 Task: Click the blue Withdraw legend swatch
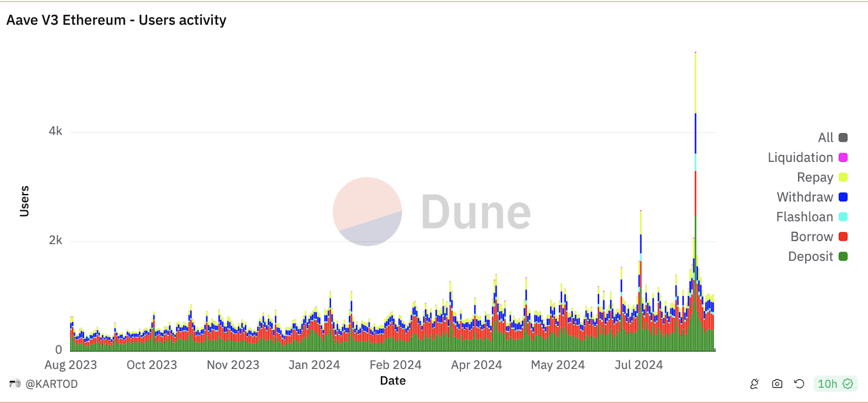click(843, 197)
